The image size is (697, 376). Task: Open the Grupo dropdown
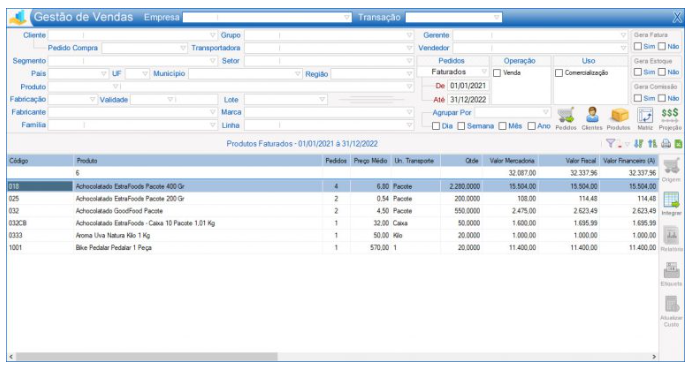pos(409,35)
